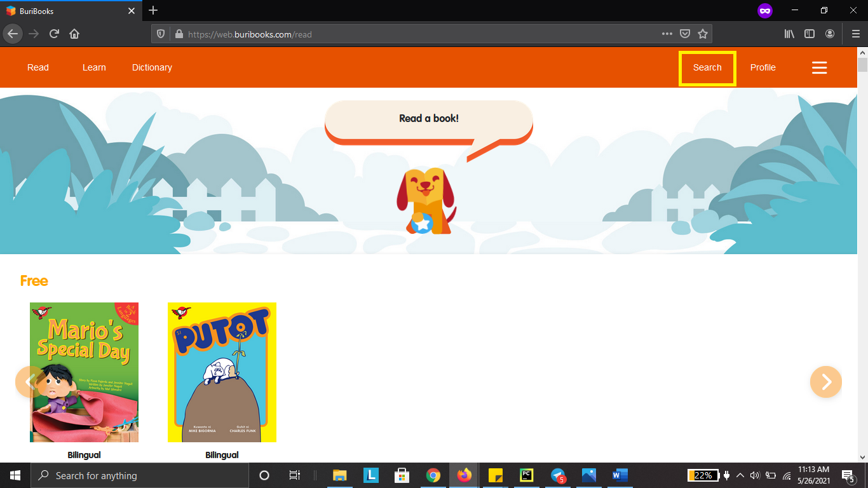Check battery status at 22%

(703, 475)
